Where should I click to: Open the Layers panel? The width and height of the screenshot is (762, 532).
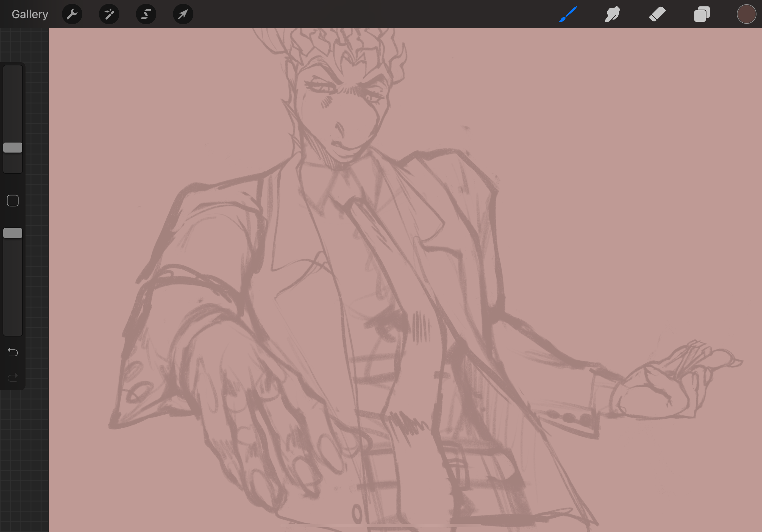pos(702,14)
